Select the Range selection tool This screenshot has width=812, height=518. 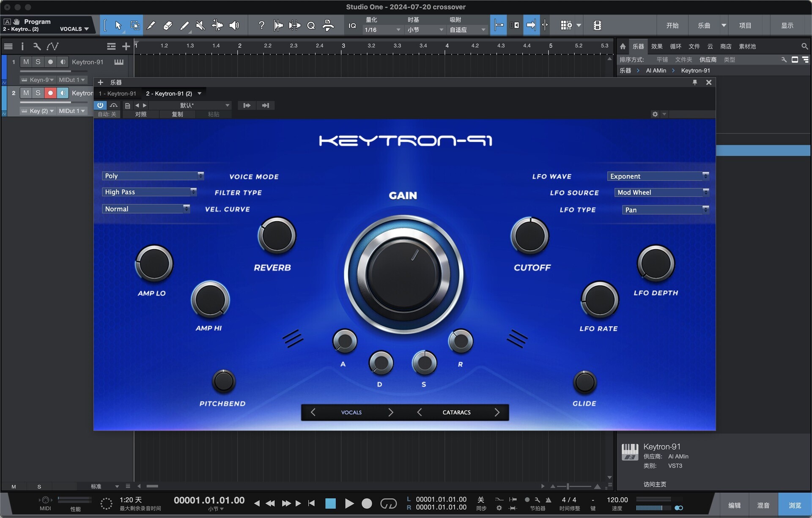click(x=135, y=25)
